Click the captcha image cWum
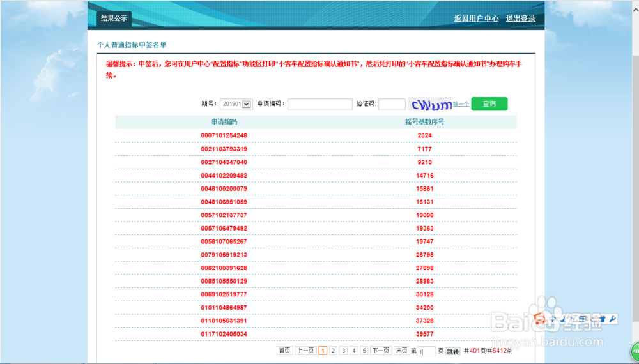639x364 pixels. pos(429,104)
